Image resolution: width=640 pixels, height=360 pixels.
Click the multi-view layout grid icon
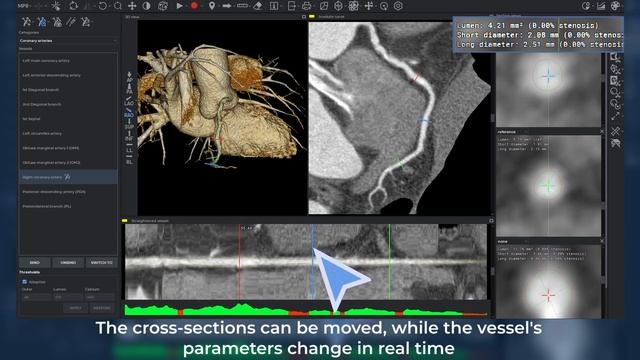click(x=353, y=6)
